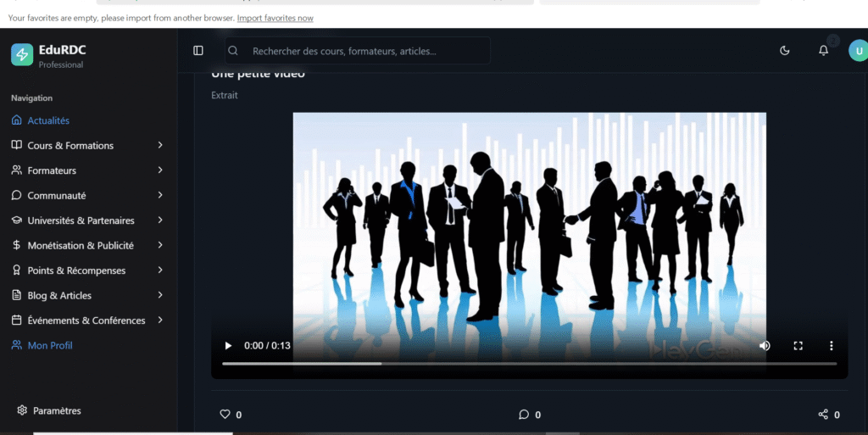This screenshot has width=868, height=435.
Task: Toggle the sidebar panel icon
Action: tap(198, 51)
